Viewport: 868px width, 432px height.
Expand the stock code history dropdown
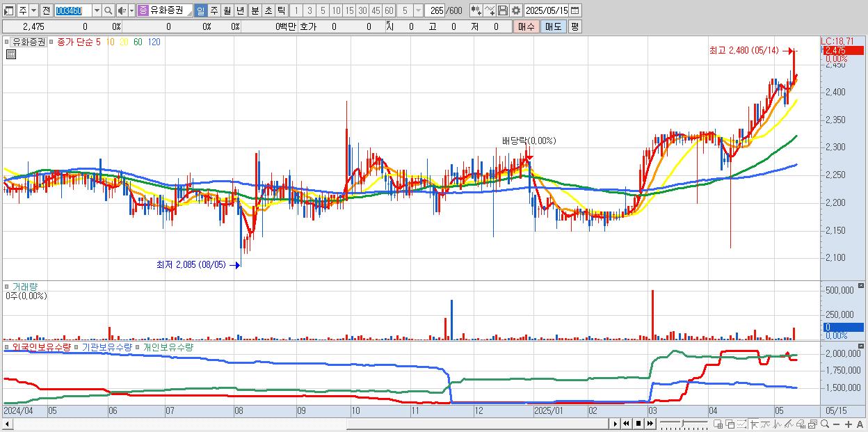[x=97, y=10]
